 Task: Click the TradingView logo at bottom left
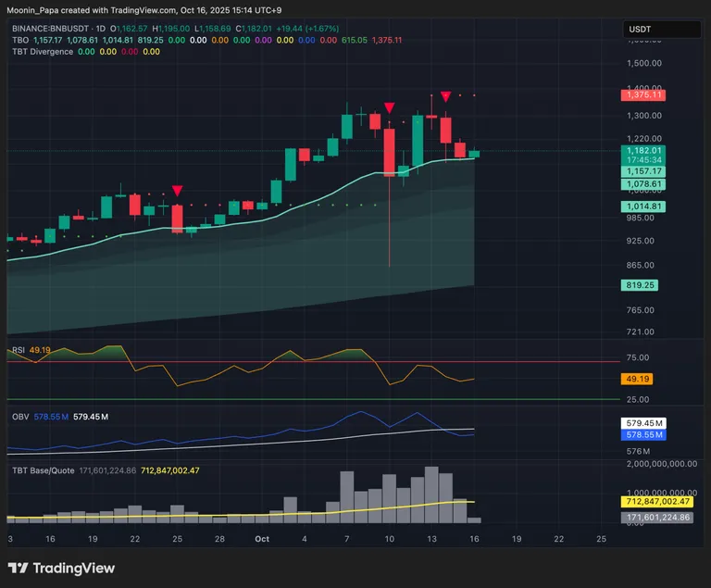[x=61, y=568]
